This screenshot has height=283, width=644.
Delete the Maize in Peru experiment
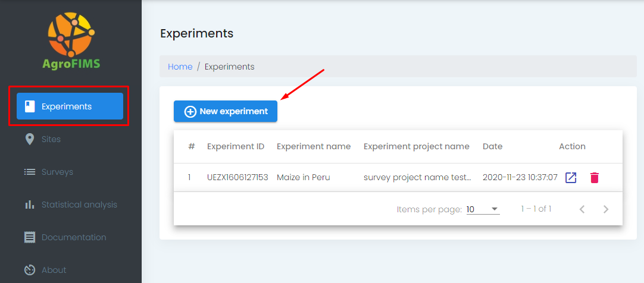[595, 178]
